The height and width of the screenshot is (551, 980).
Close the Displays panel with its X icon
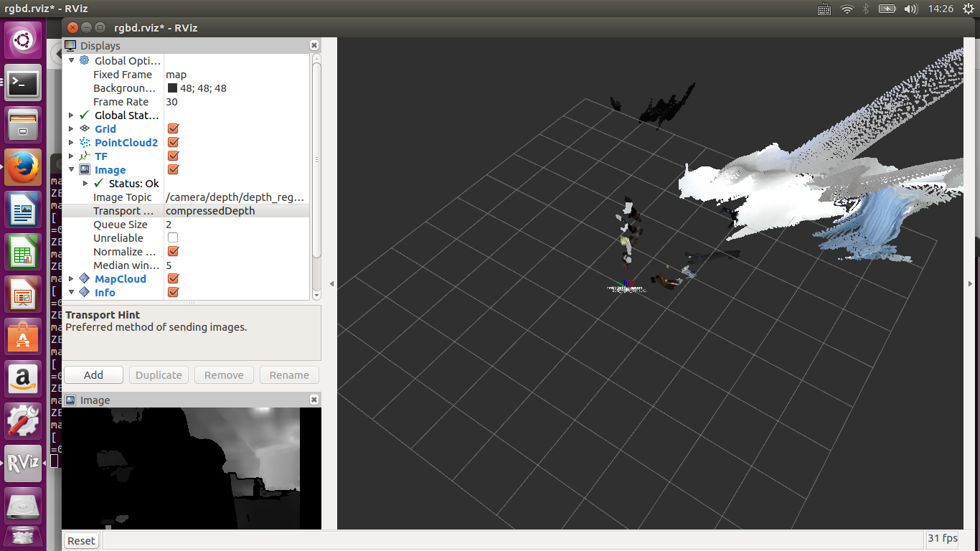tap(314, 45)
